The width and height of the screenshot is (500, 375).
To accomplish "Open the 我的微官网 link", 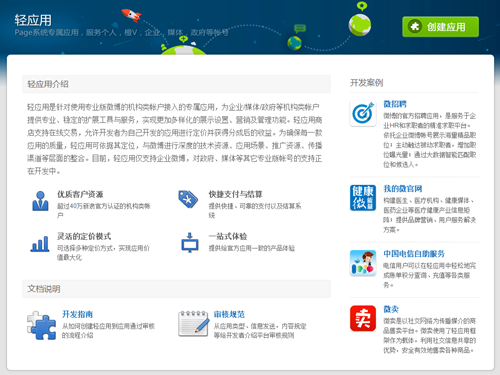I will (403, 189).
